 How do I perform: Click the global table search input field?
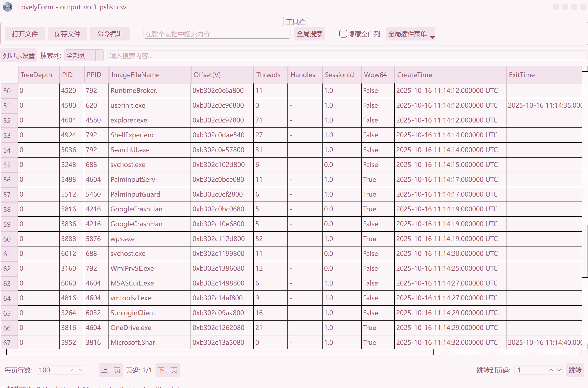(217, 34)
